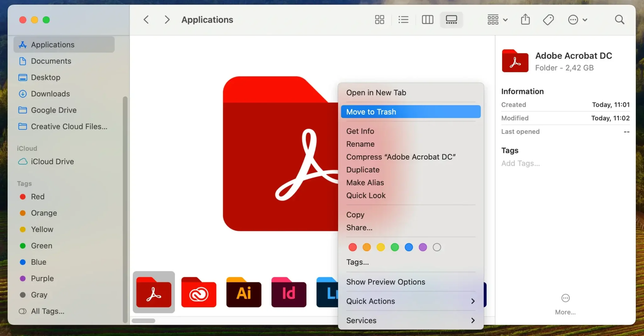This screenshot has height=336, width=644.
Task: Select the InDesign (Id) folder thumbnail
Action: click(x=289, y=292)
